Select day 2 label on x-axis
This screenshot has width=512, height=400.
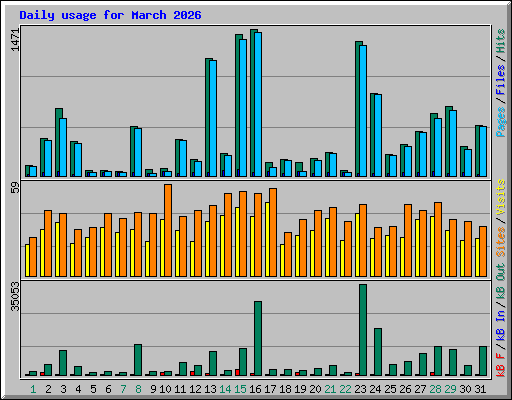point(48,389)
